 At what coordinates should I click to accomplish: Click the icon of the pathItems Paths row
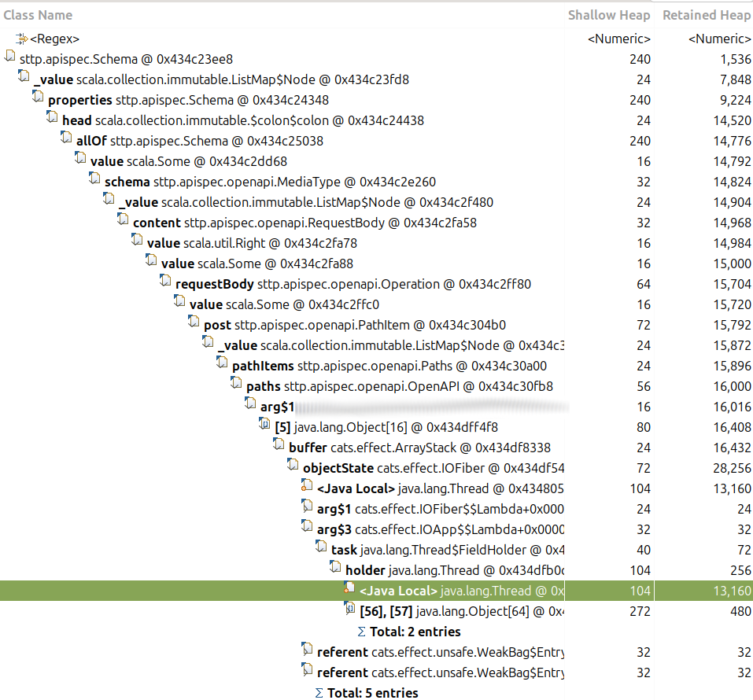tap(222, 363)
